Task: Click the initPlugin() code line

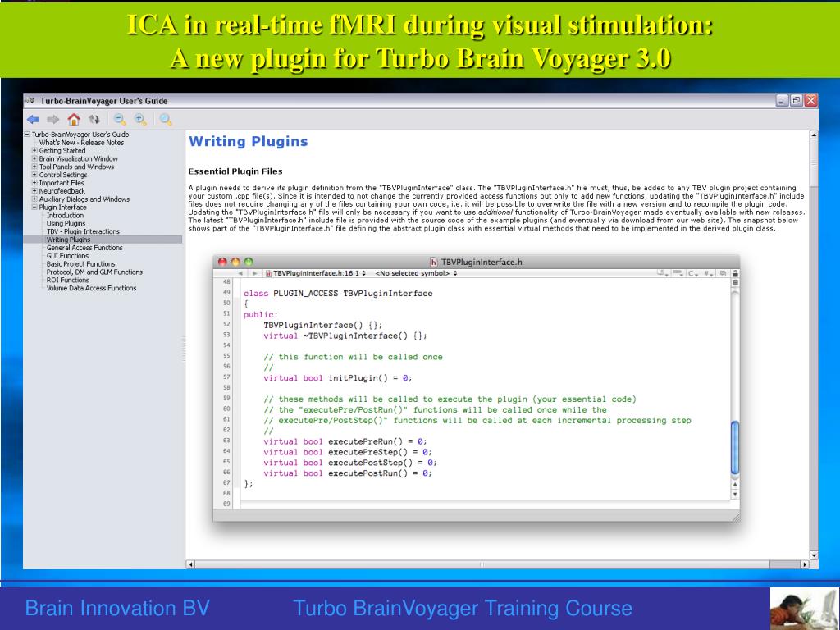Action: point(338,377)
